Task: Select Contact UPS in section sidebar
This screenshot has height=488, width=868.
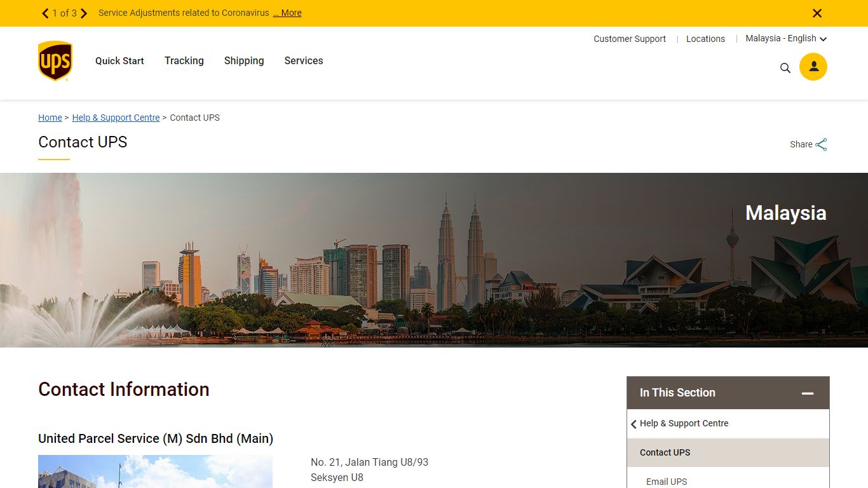Action: pyautogui.click(x=728, y=452)
